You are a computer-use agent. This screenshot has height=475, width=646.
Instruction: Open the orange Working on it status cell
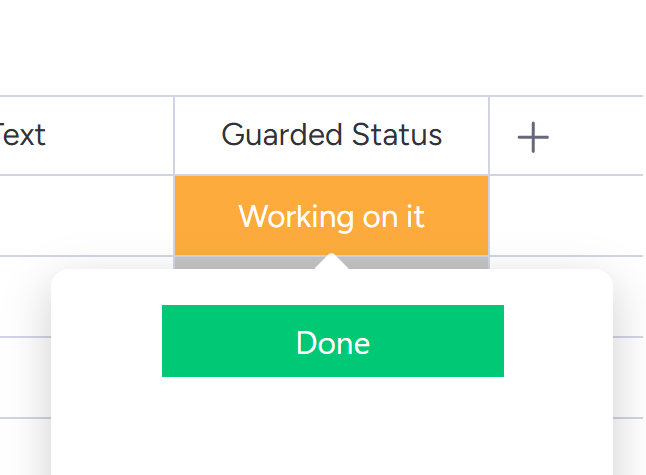point(331,216)
